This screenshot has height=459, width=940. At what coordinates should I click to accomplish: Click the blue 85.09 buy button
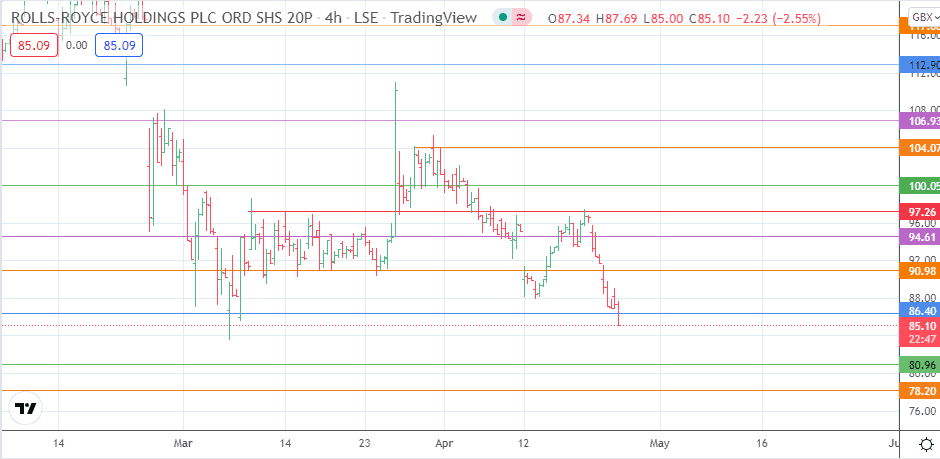click(119, 45)
